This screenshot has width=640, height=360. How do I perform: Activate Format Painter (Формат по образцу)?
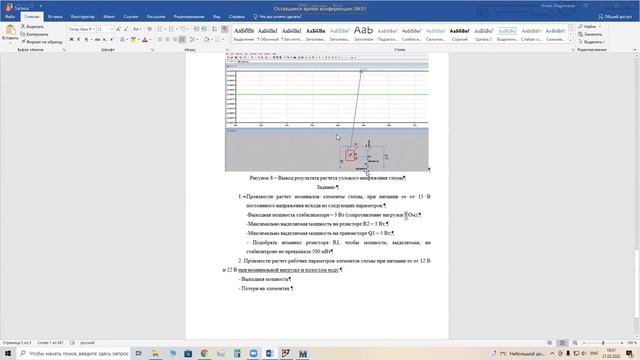[x=42, y=42]
